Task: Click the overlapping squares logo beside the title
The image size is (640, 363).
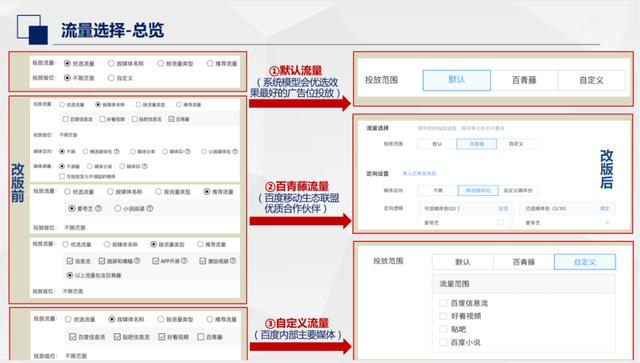Action: [x=32, y=29]
